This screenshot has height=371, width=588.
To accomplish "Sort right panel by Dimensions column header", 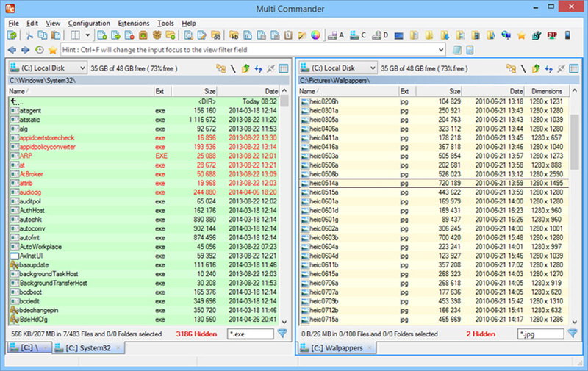I will click(547, 91).
